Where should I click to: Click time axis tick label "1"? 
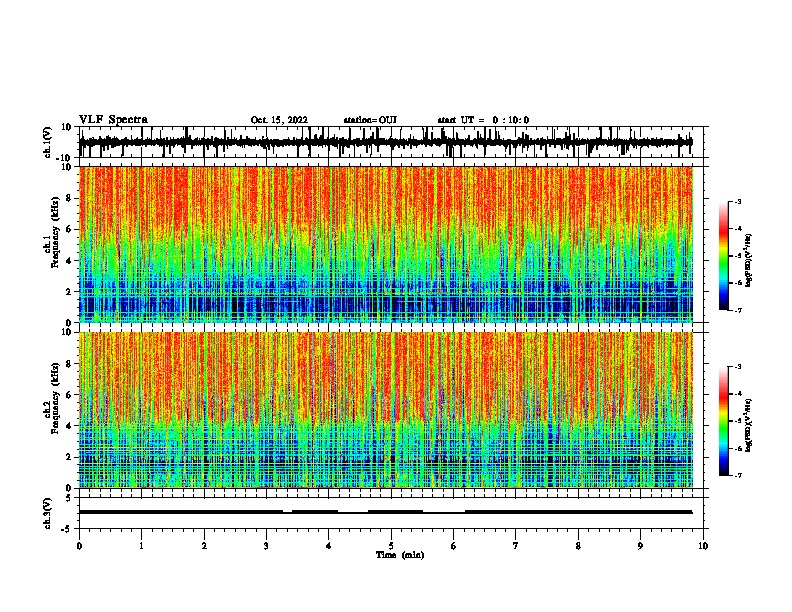[141, 546]
